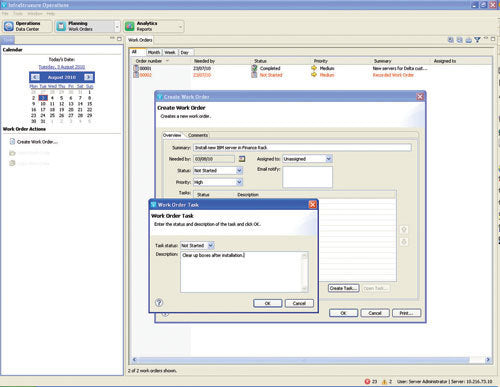
Task: Click the Medium priority arrow icon for order 00002
Action: point(314,75)
